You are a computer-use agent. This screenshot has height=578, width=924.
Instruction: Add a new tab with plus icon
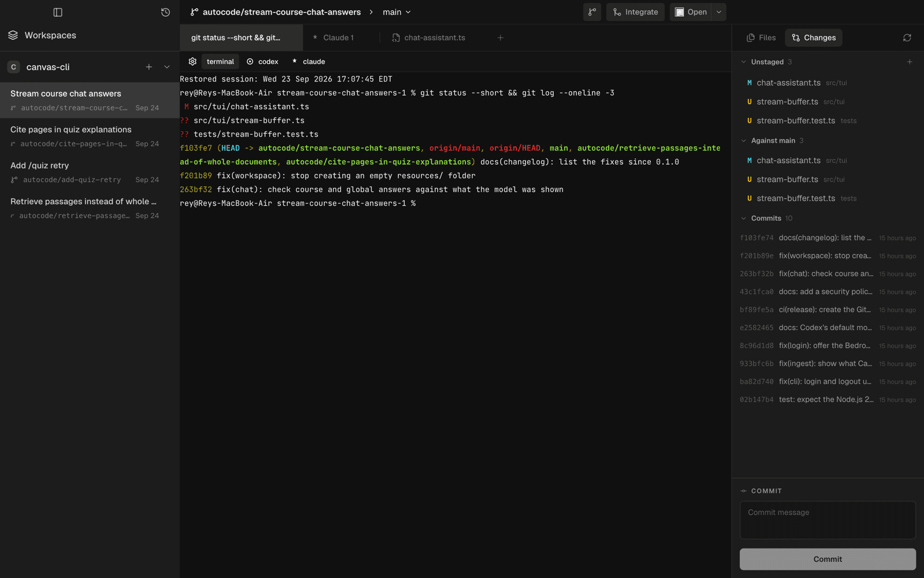tap(500, 38)
